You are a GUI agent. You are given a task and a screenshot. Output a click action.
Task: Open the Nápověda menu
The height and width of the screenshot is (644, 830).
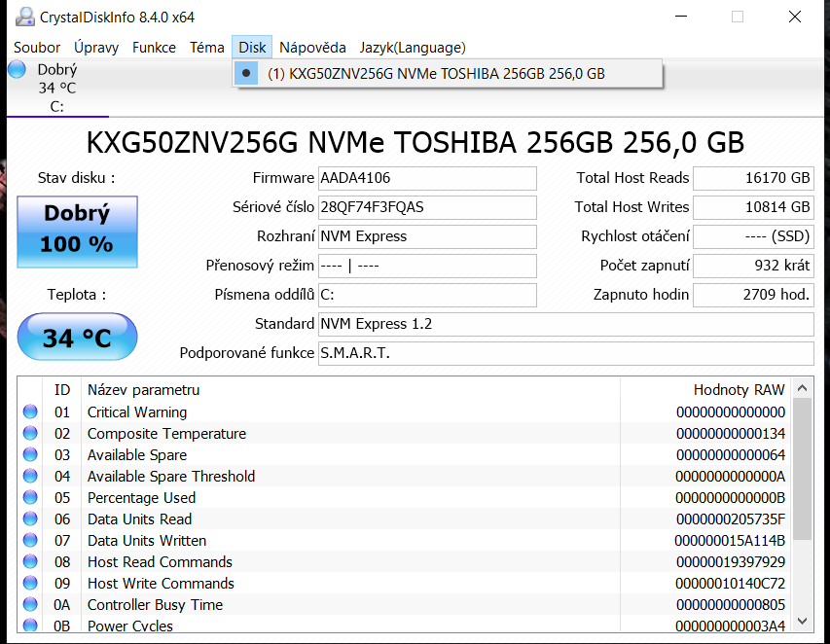coord(312,48)
